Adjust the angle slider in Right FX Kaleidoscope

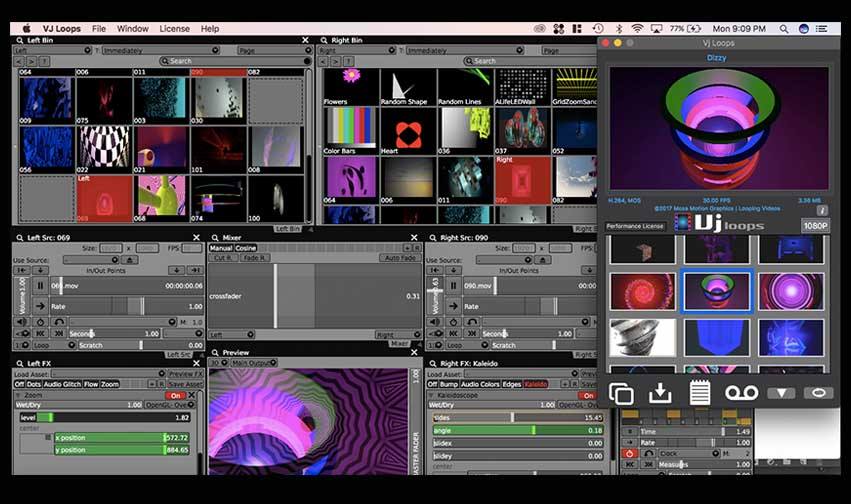pyautogui.click(x=518, y=430)
